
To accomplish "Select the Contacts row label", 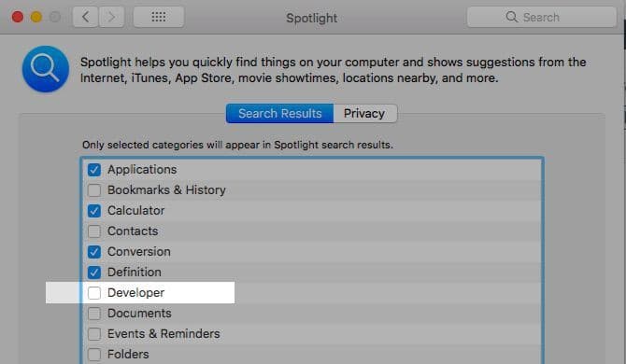I will (133, 231).
